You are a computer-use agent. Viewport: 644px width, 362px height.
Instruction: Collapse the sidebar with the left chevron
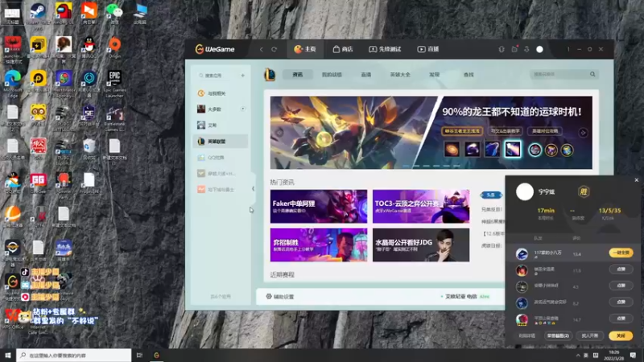click(x=253, y=189)
